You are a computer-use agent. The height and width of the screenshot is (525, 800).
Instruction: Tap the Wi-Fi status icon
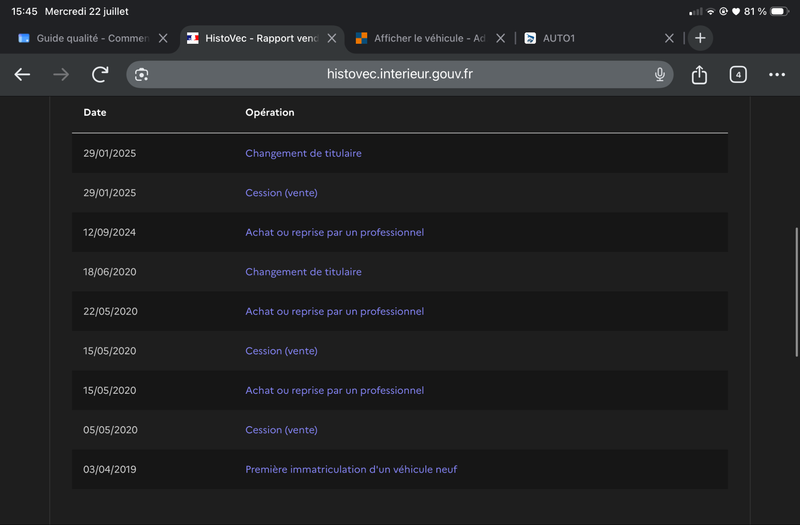pos(710,11)
